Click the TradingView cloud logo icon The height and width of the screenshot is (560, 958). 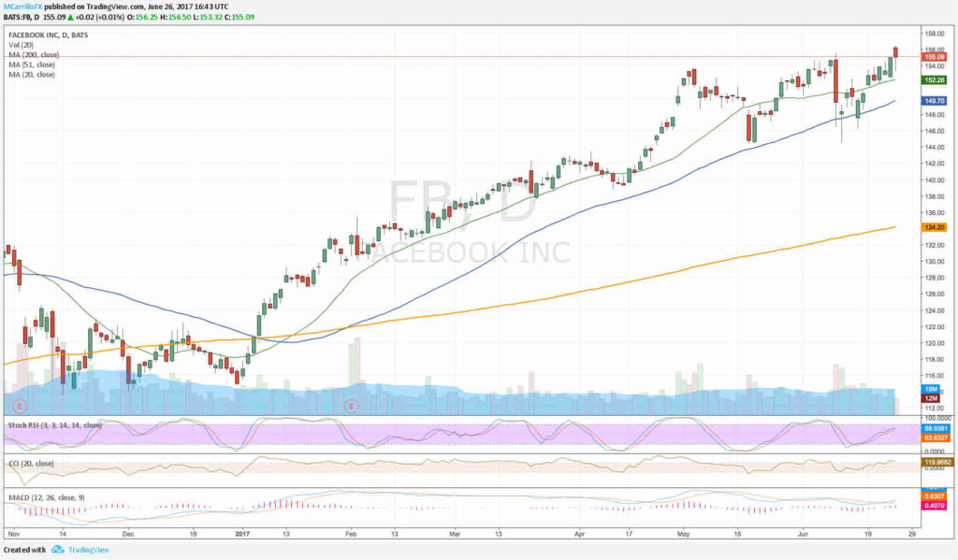pos(57,550)
